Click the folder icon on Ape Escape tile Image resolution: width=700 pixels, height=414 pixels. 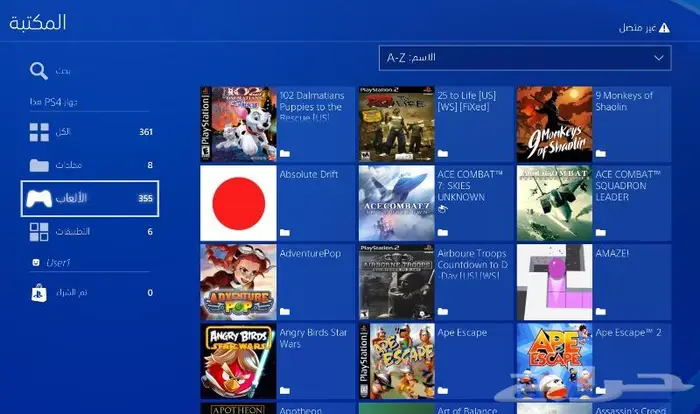click(x=442, y=391)
